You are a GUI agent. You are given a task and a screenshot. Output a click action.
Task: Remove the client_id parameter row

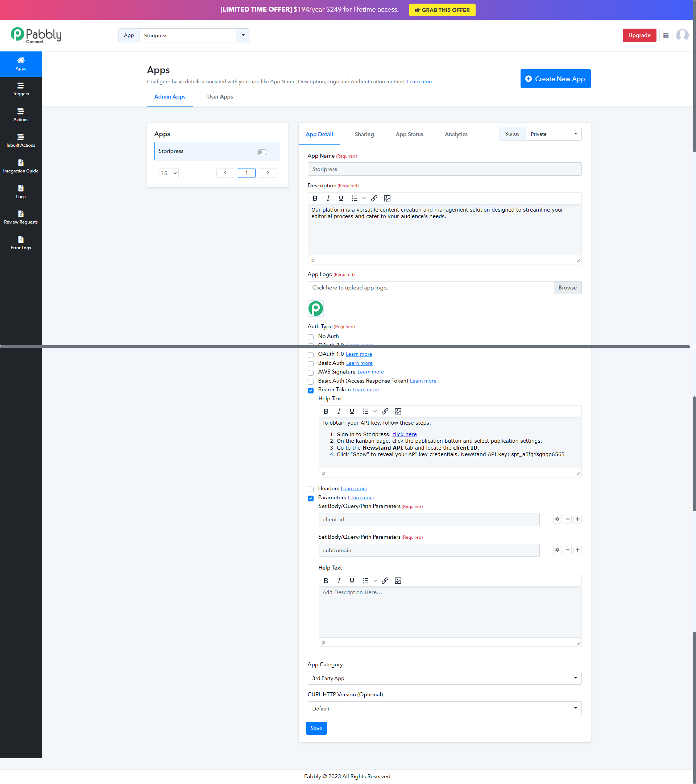pos(567,519)
